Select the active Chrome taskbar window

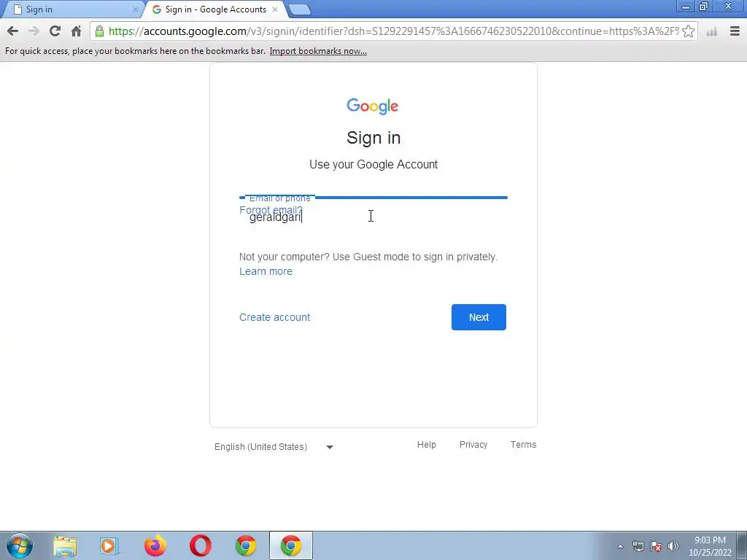pos(291,545)
